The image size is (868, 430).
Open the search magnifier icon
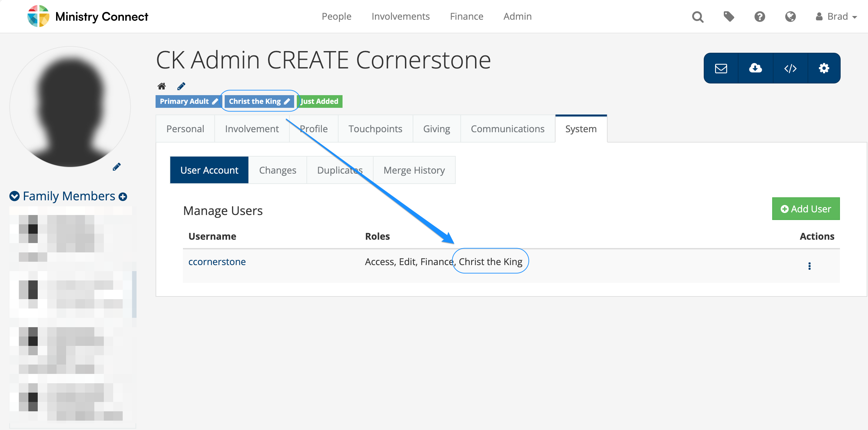tap(697, 16)
